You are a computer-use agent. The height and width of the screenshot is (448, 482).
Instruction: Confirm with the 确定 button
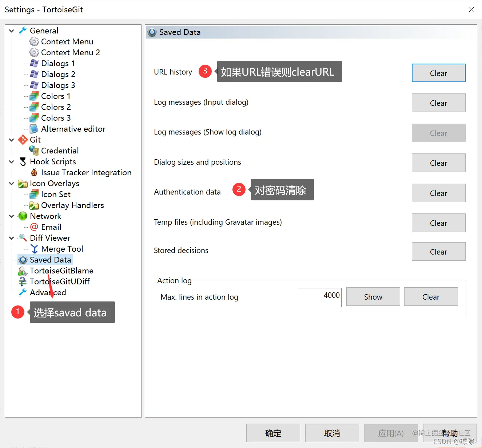click(x=273, y=433)
